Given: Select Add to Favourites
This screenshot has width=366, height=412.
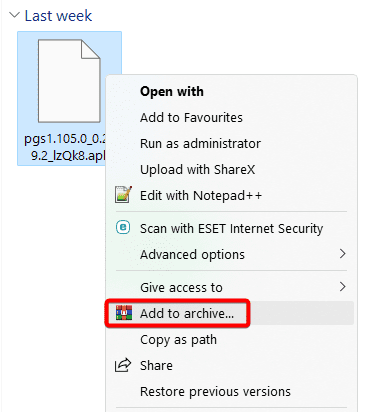Looking at the screenshot, I should [191, 117].
